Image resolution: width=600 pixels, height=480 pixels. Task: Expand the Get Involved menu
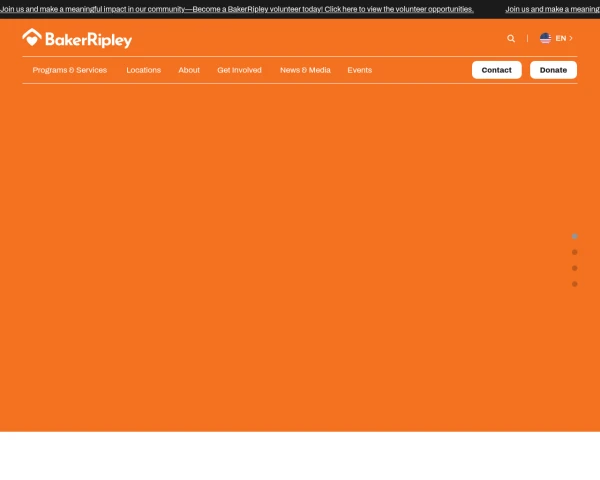coord(239,70)
